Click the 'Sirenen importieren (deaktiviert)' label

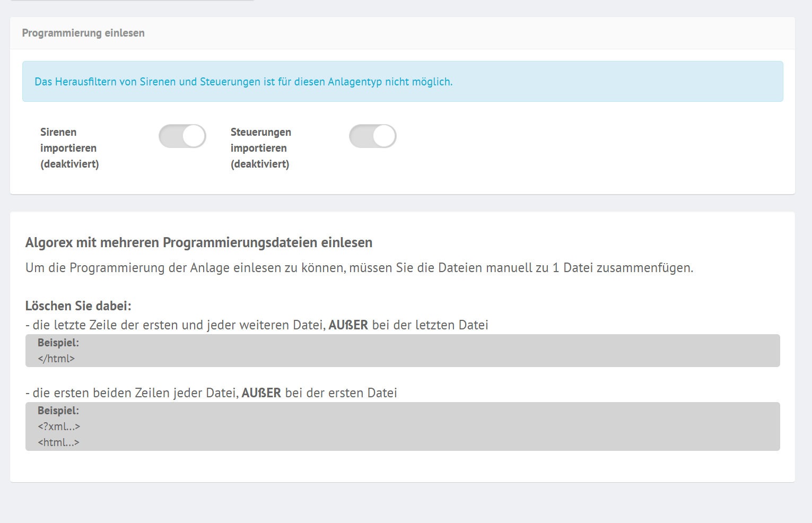pyautogui.click(x=69, y=148)
